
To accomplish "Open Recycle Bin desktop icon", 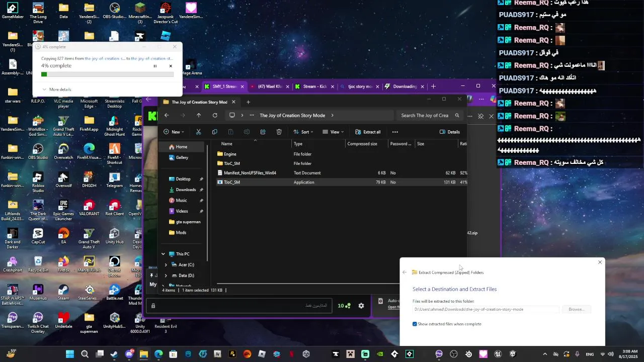I will tap(38, 264).
